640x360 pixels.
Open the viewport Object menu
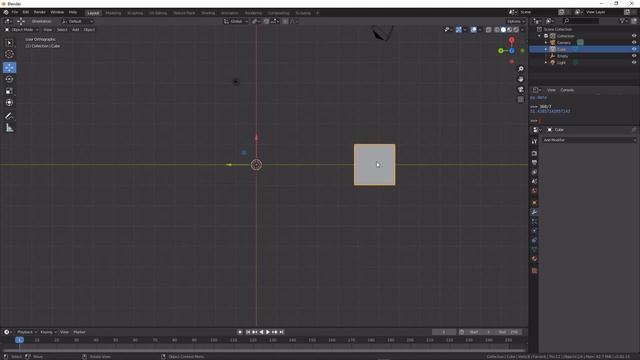click(x=89, y=30)
